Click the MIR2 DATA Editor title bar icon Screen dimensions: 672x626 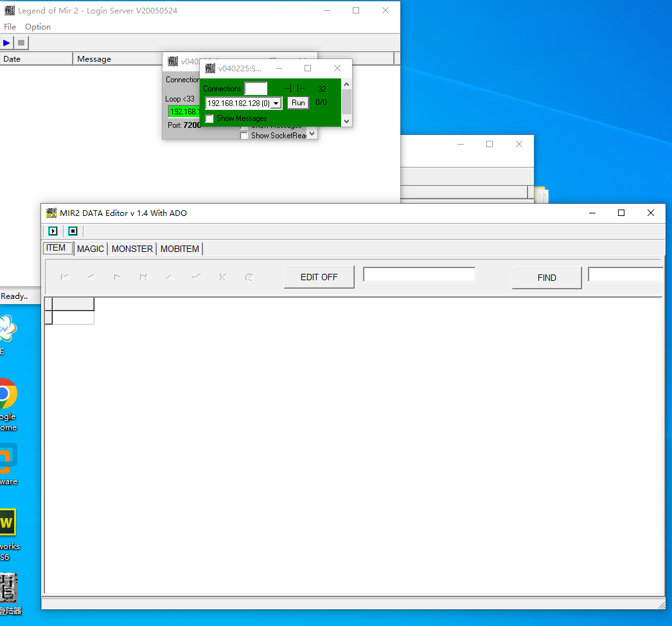pos(51,213)
